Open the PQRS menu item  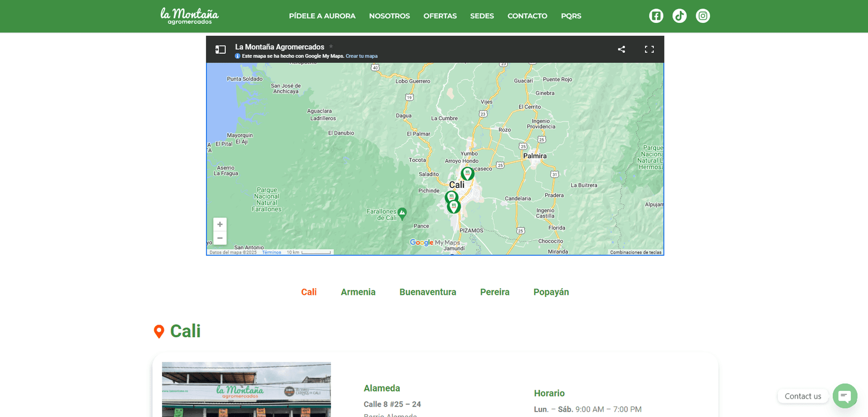point(571,16)
